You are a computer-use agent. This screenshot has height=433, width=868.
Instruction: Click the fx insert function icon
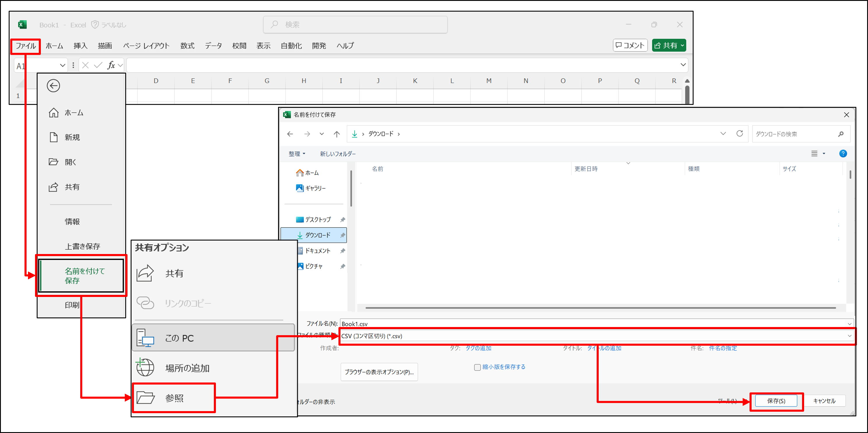pyautogui.click(x=111, y=65)
